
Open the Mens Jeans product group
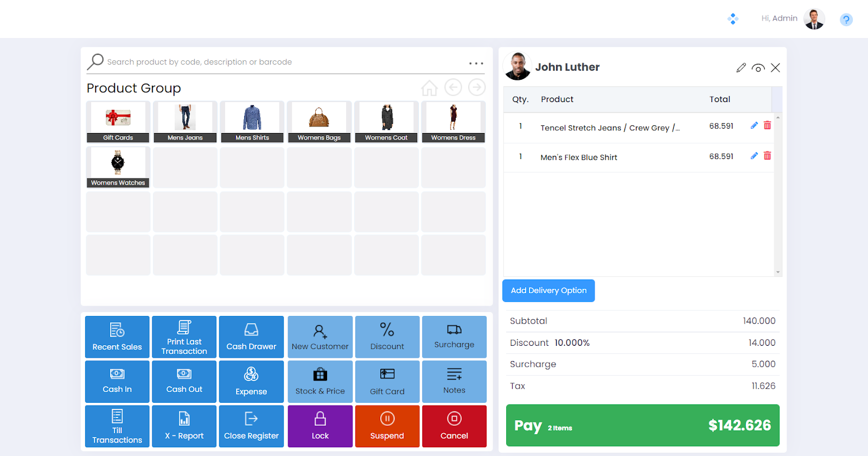pos(185,122)
